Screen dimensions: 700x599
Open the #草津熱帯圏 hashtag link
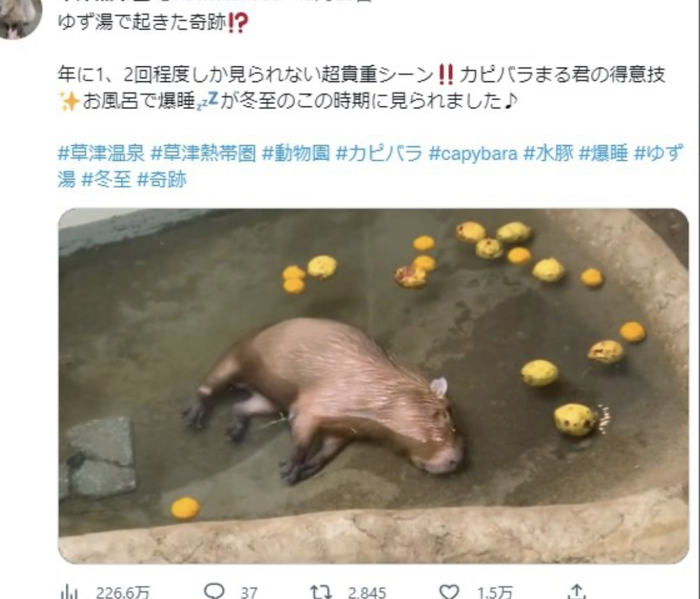(x=203, y=153)
